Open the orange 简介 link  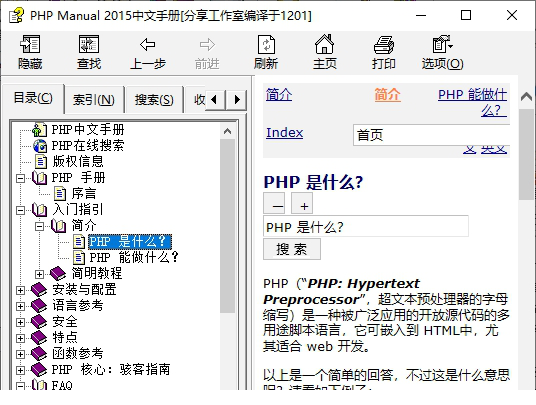pyautogui.click(x=387, y=94)
